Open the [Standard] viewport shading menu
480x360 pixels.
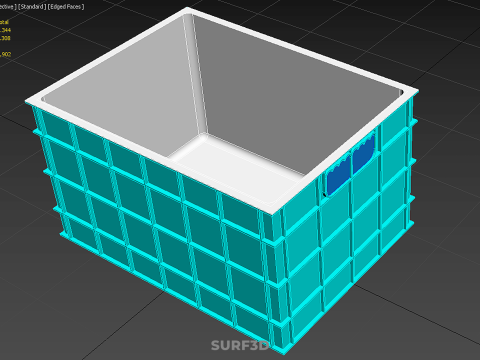(32, 6)
